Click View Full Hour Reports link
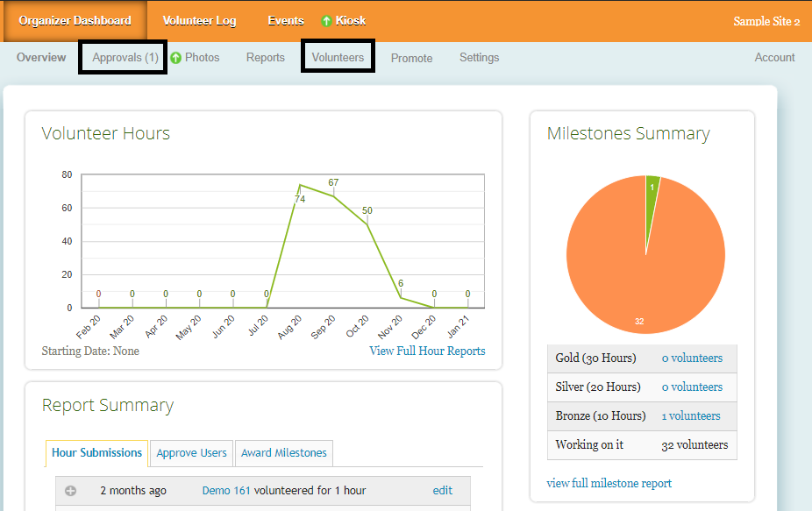Viewport: 812px width, 511px height. [427, 351]
